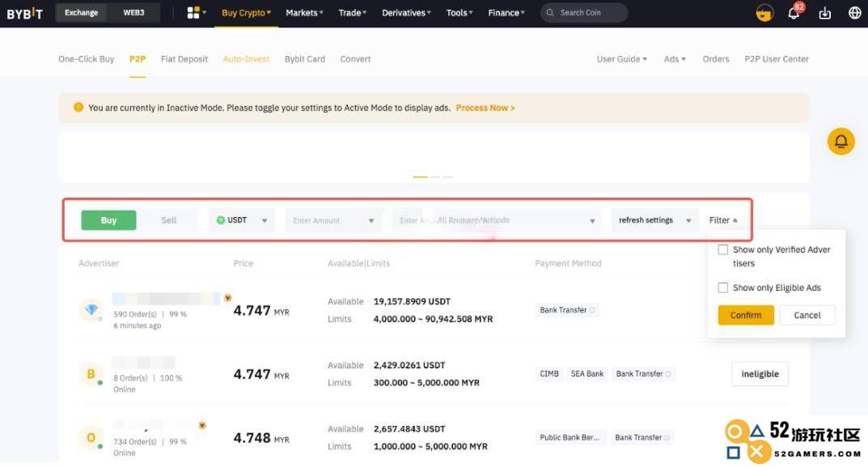Open the Trade menu
The image size is (868, 468).
(x=353, y=13)
